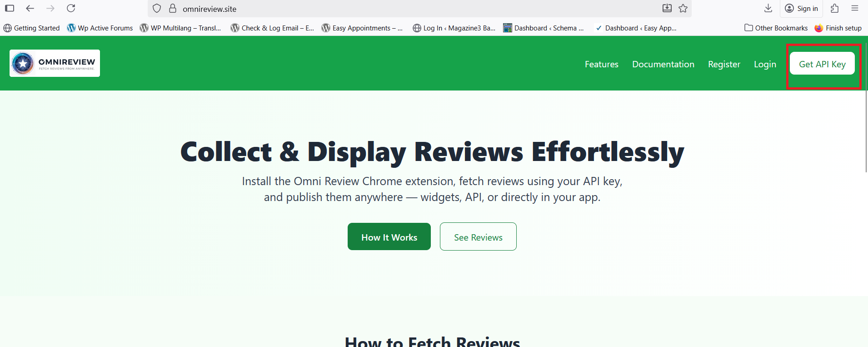Viewport: 868px width, 347px height.
Task: Click the How It Works button
Action: click(x=389, y=237)
